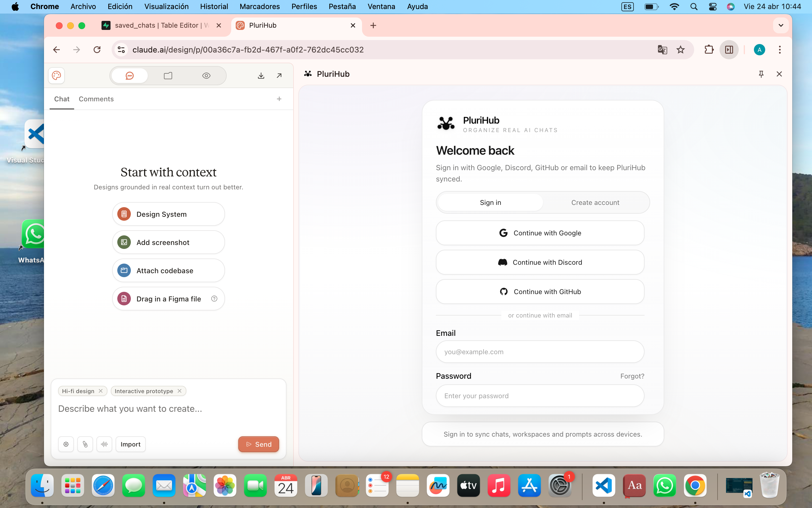The width and height of the screenshot is (812, 508).
Task: Open the Archivo menu
Action: pyautogui.click(x=83, y=6)
